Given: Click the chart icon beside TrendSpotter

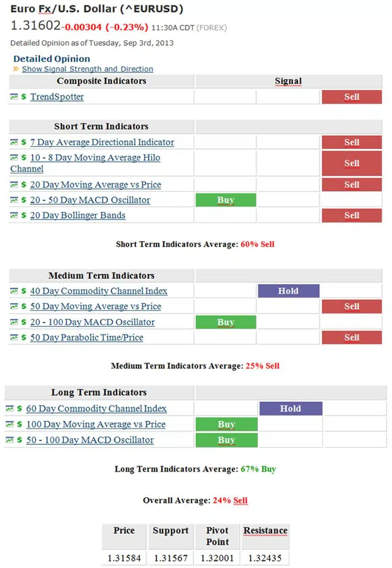Looking at the screenshot, I should 14,97.
